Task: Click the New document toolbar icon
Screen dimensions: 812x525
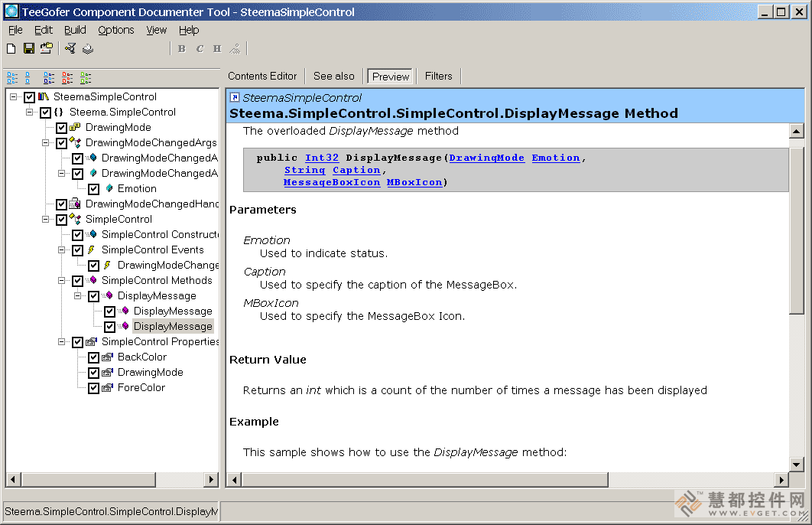Action: (x=11, y=49)
